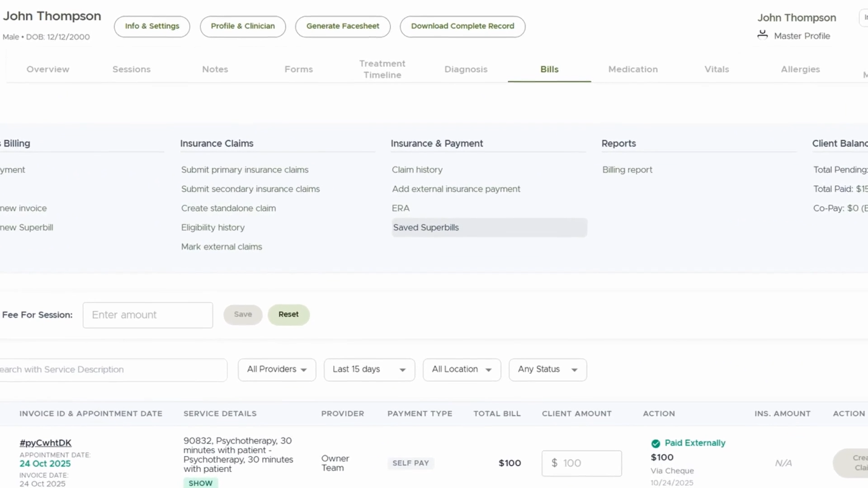The width and height of the screenshot is (868, 488).
Task: Switch to the Medication tab
Action: 633,69
